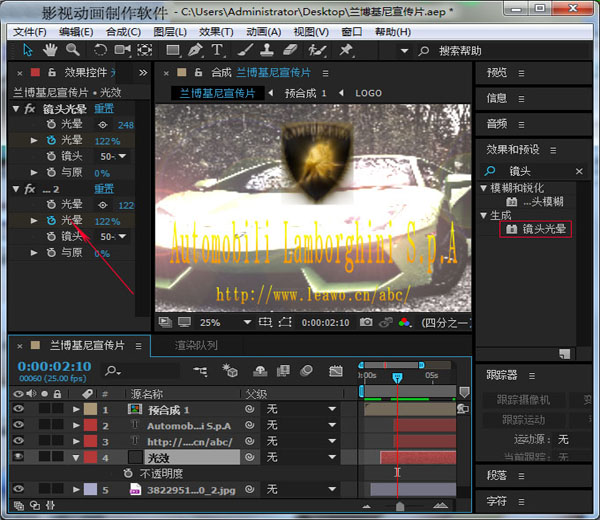Click the 0:00:02:10 timecode display
Image resolution: width=600 pixels, height=520 pixels.
point(54,367)
